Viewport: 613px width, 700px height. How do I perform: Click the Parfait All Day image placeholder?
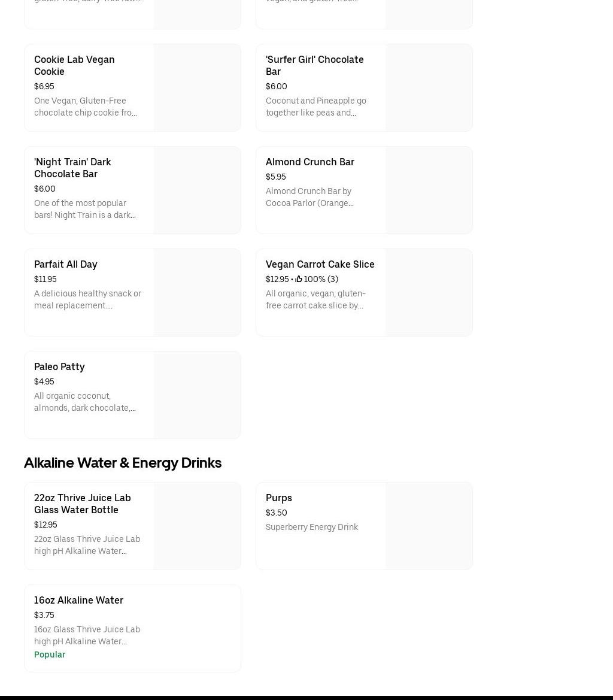point(197,292)
